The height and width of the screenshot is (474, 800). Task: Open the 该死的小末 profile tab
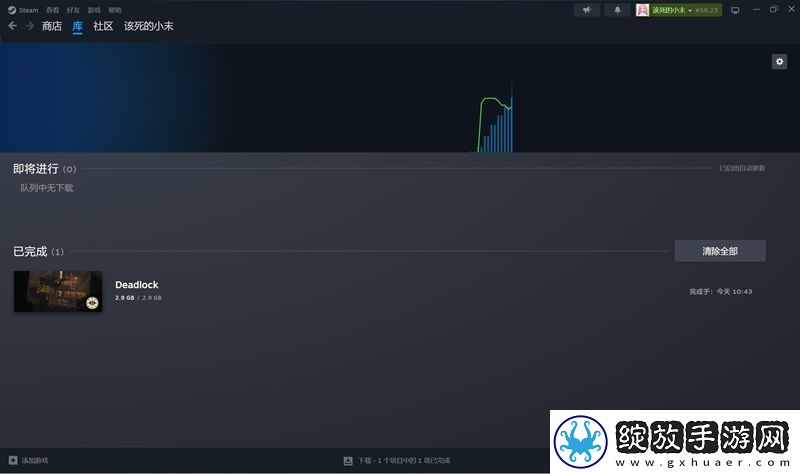point(148,26)
